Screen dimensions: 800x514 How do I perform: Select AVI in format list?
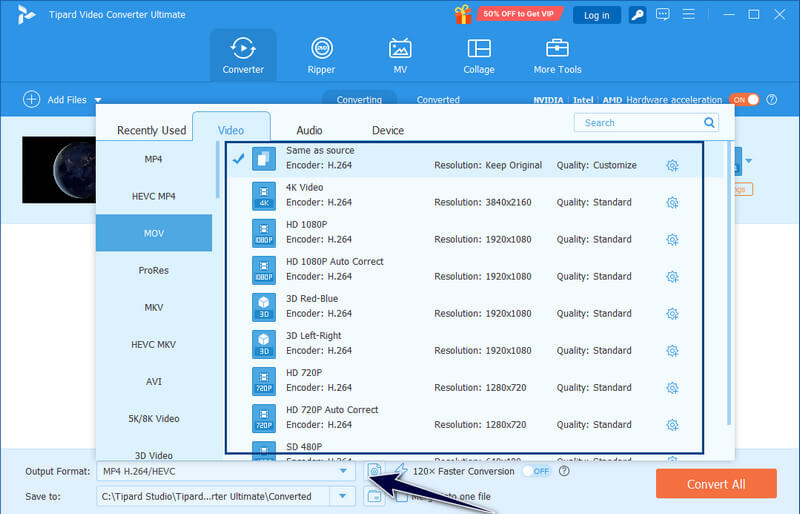pos(154,381)
